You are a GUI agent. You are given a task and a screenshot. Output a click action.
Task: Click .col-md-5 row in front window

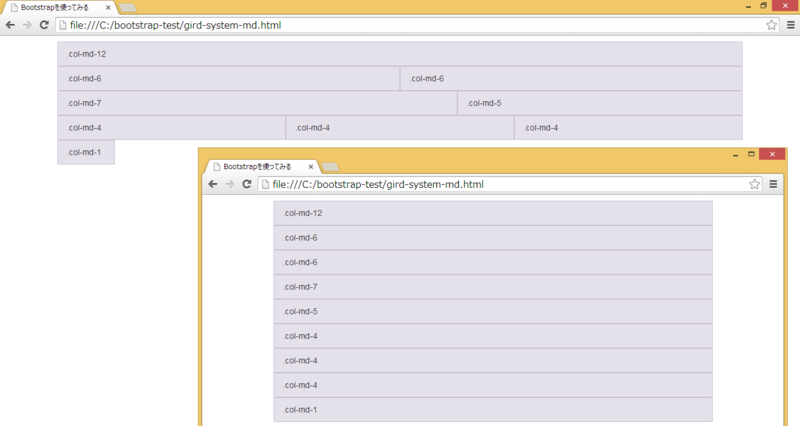point(493,311)
